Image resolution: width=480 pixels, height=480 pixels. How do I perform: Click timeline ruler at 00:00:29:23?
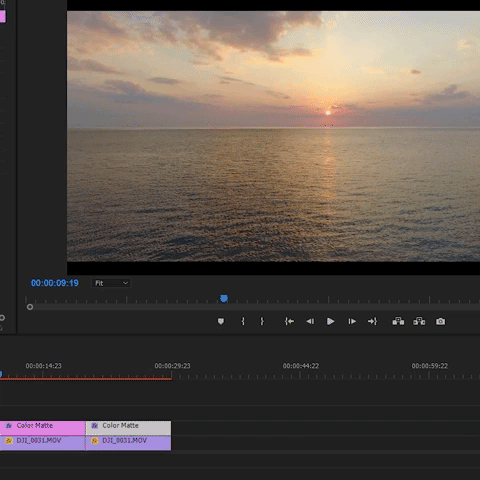172,366
